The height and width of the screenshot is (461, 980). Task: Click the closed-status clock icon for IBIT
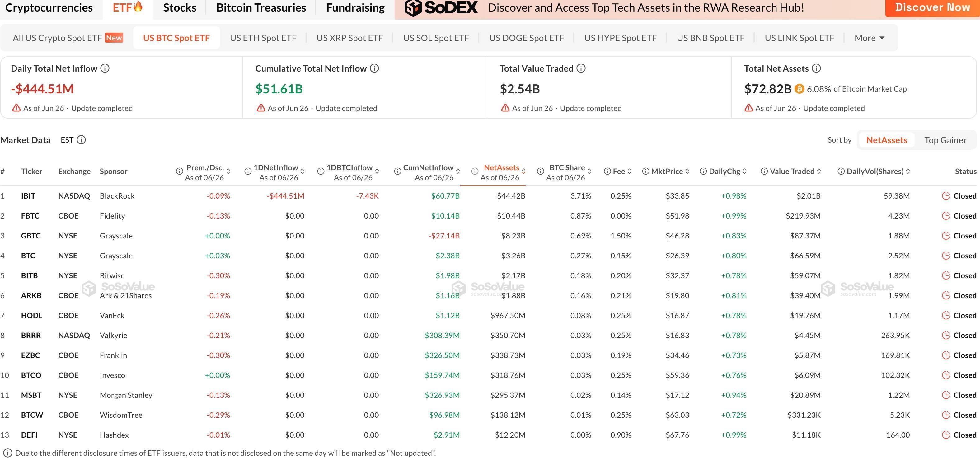pos(946,196)
